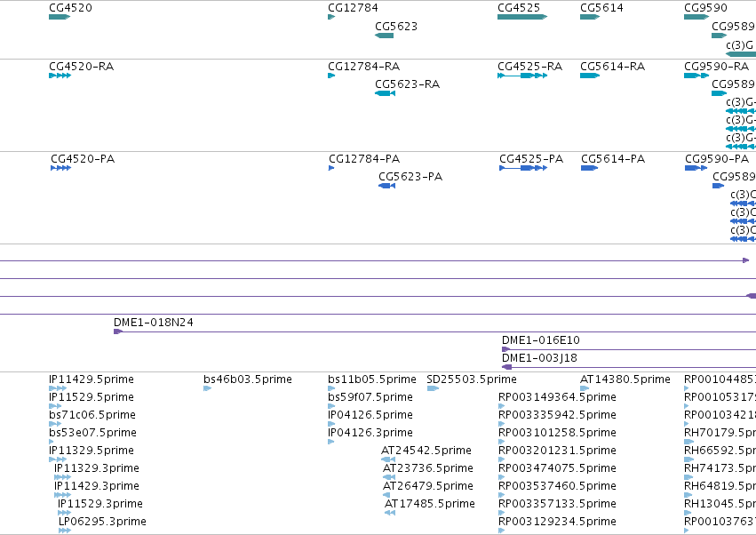Click the IP04126.3prime EST label

pos(370,433)
